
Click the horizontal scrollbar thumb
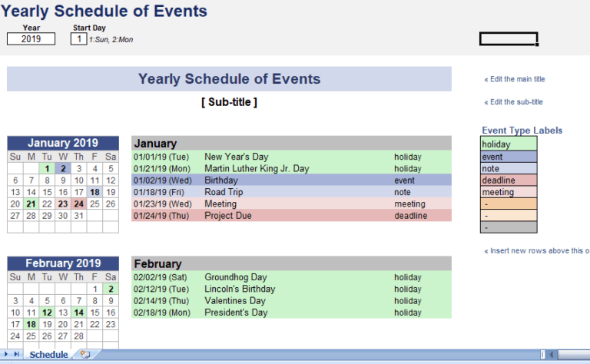(574, 354)
